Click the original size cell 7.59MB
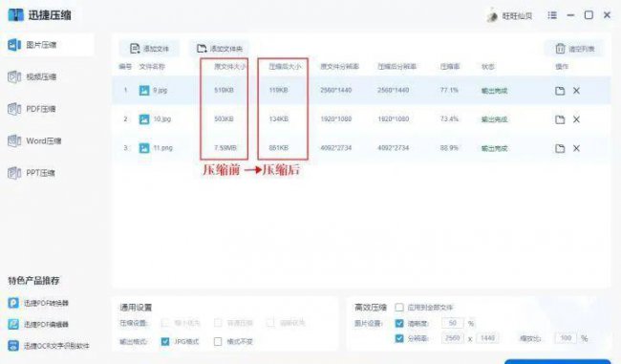 225,148
